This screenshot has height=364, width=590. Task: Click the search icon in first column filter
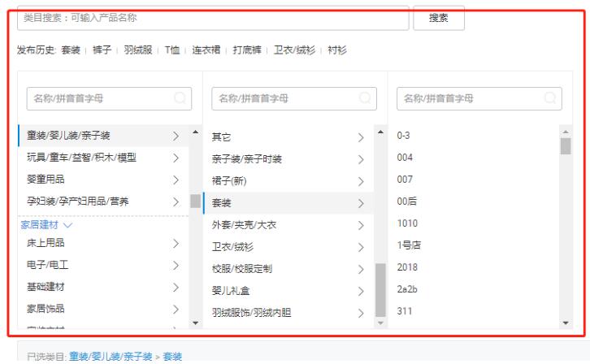[x=180, y=98]
